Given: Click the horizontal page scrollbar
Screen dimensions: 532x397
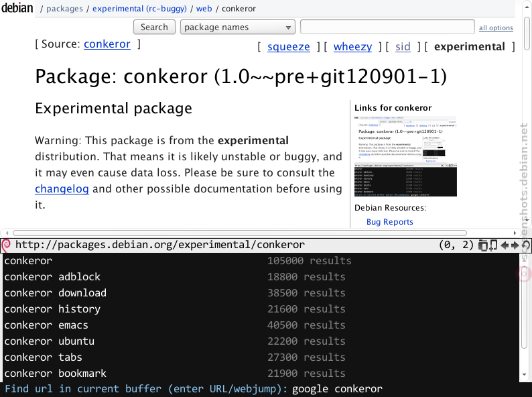Looking at the screenshot, I should pyautogui.click(x=240, y=233).
